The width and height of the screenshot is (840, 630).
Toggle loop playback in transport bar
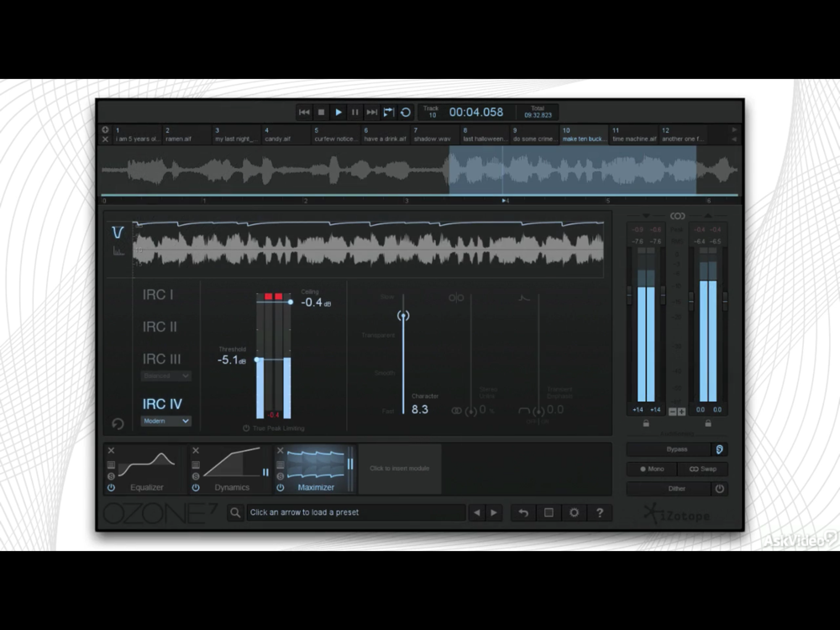[406, 112]
